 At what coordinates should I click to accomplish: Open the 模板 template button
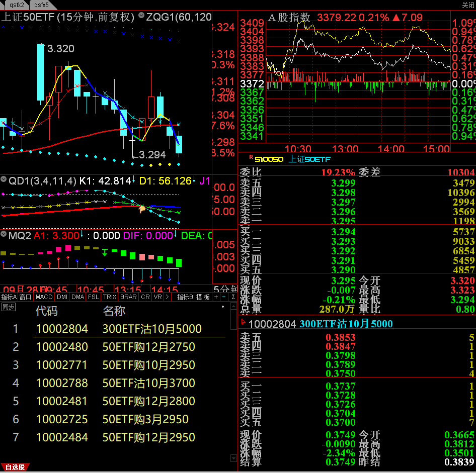pos(203,297)
